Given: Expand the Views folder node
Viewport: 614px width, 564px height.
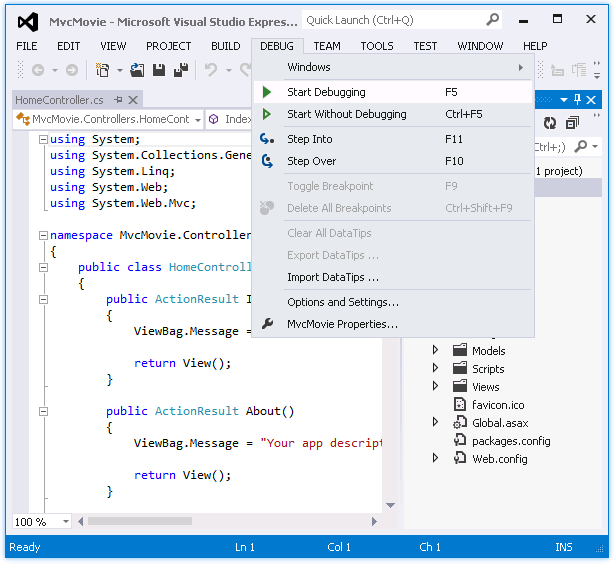Looking at the screenshot, I should coord(435,387).
